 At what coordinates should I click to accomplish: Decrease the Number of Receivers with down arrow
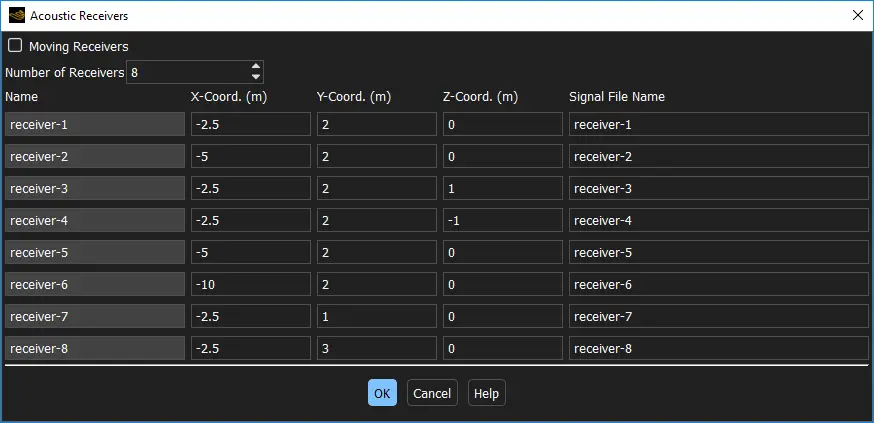(x=256, y=77)
